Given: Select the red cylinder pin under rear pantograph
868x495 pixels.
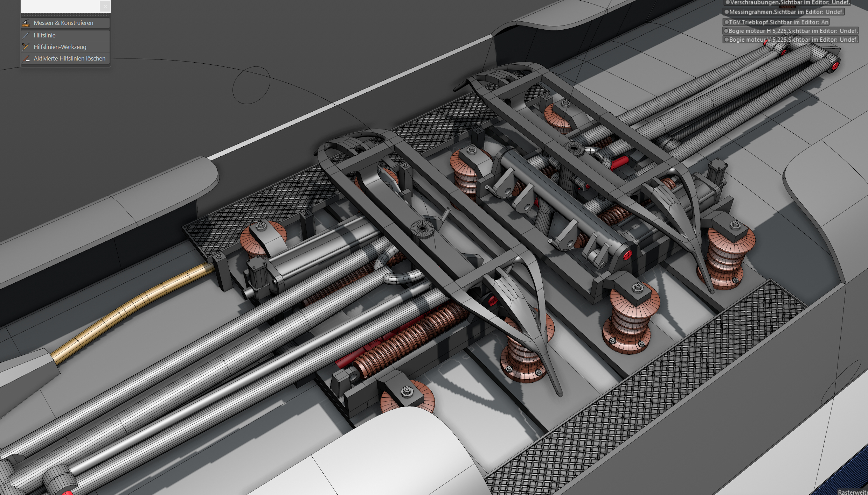Looking at the screenshot, I should coord(619,163).
